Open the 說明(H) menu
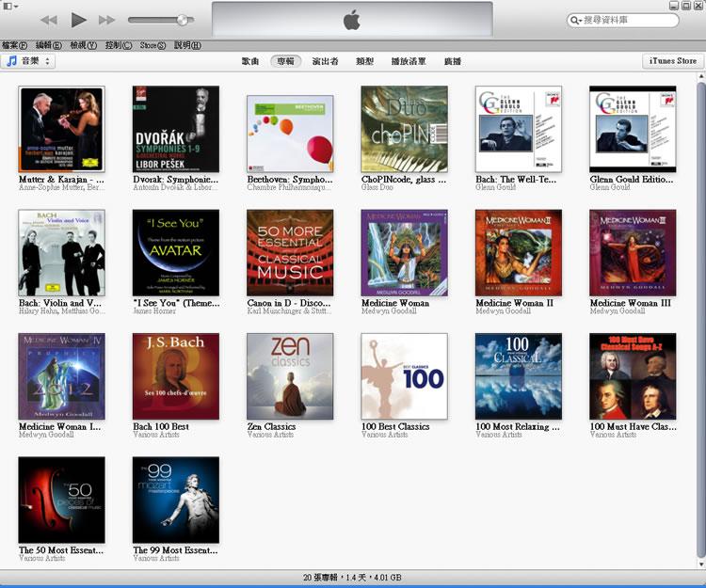Screen dimensions: 706x588 coord(187,45)
